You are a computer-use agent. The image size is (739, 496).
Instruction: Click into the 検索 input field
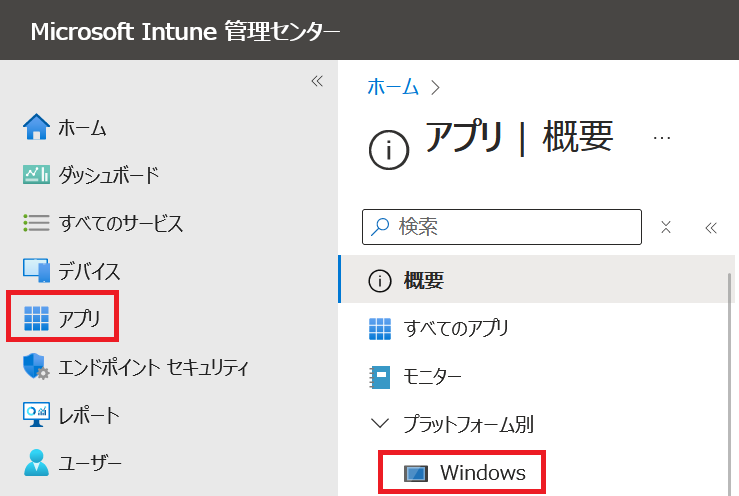(x=502, y=227)
